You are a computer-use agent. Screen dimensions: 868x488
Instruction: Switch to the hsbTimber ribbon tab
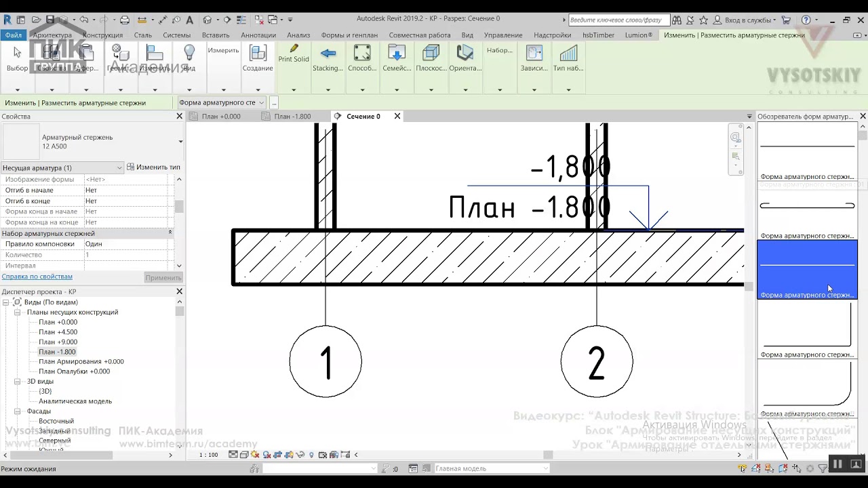599,35
